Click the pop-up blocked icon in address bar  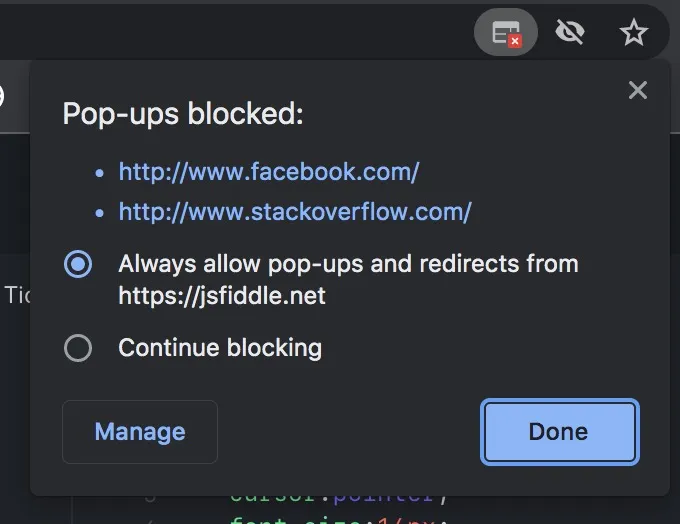506,33
